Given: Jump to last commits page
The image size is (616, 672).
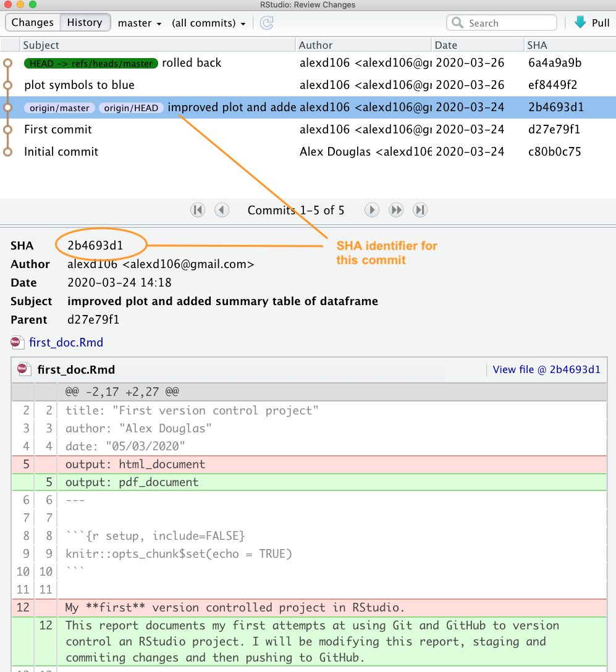Looking at the screenshot, I should [x=420, y=210].
